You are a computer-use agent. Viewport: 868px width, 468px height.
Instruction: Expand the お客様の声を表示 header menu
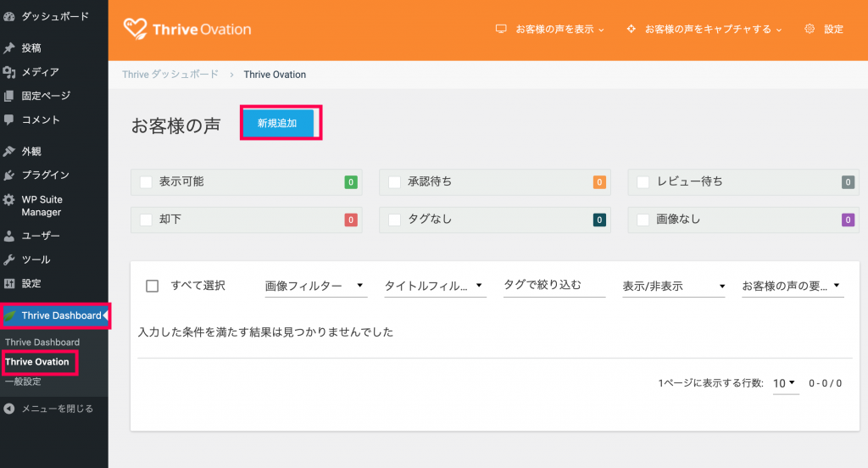(x=549, y=30)
